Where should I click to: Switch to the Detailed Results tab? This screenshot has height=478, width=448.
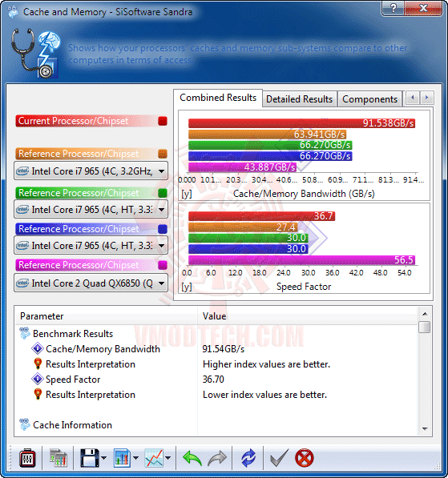(x=299, y=99)
